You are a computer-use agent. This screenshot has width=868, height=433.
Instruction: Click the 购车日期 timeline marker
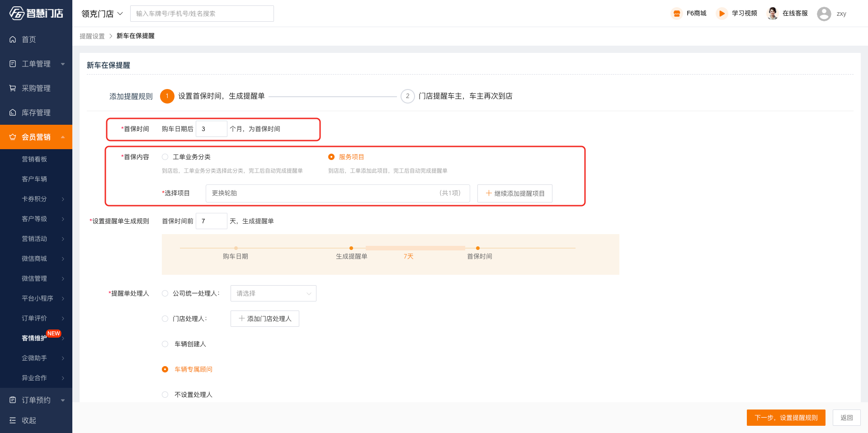tap(236, 248)
